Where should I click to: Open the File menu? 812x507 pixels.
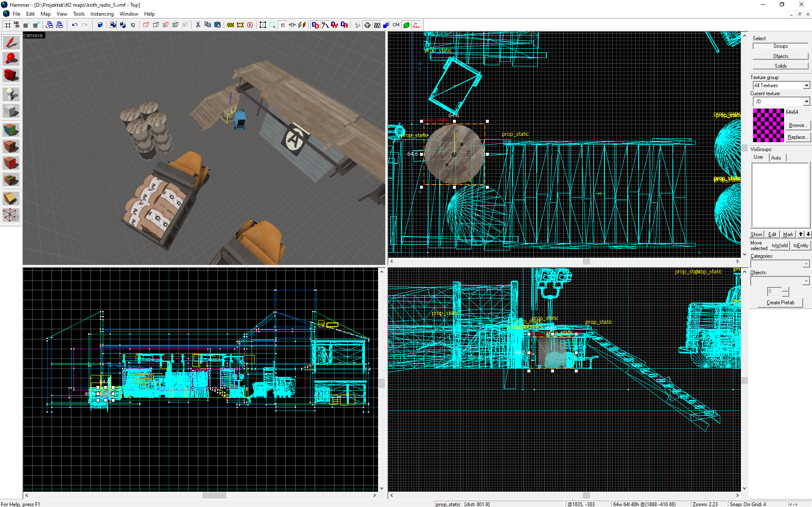click(16, 14)
